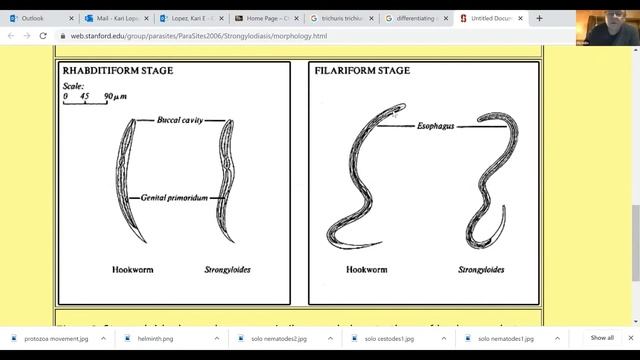This screenshot has height=360, width=640.
Task: Close the Outlook tab
Action: pos(71,18)
